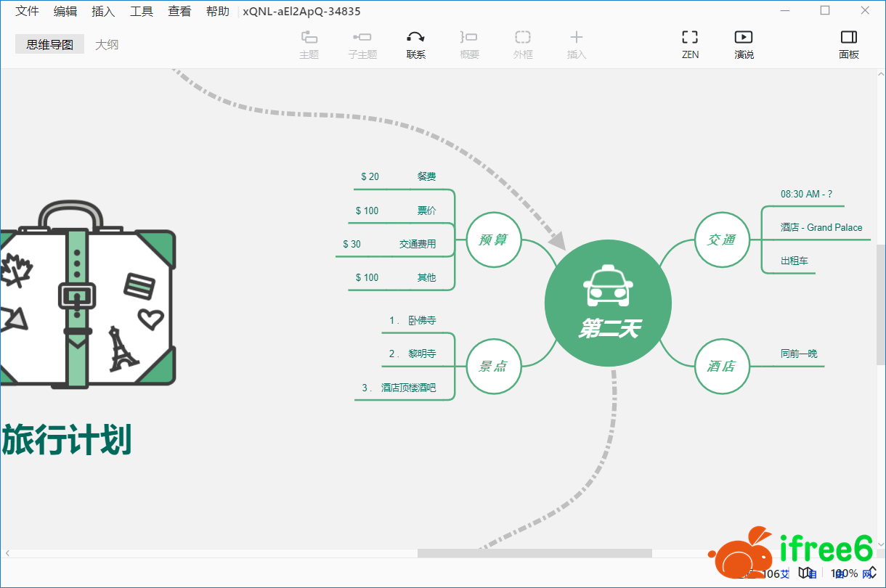
Task: Click the Boundary (外框) toolbar icon
Action: point(523,38)
